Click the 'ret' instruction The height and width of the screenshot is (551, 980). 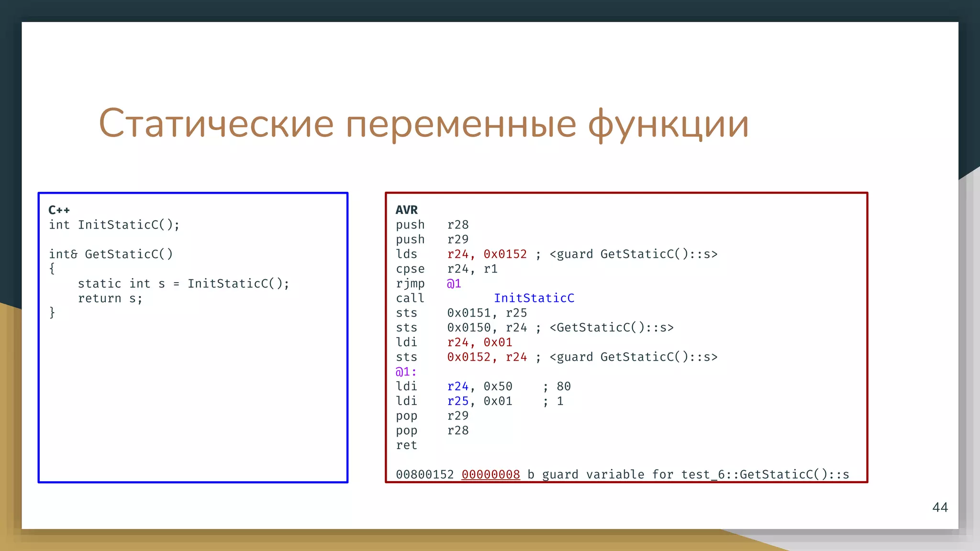[406, 445]
